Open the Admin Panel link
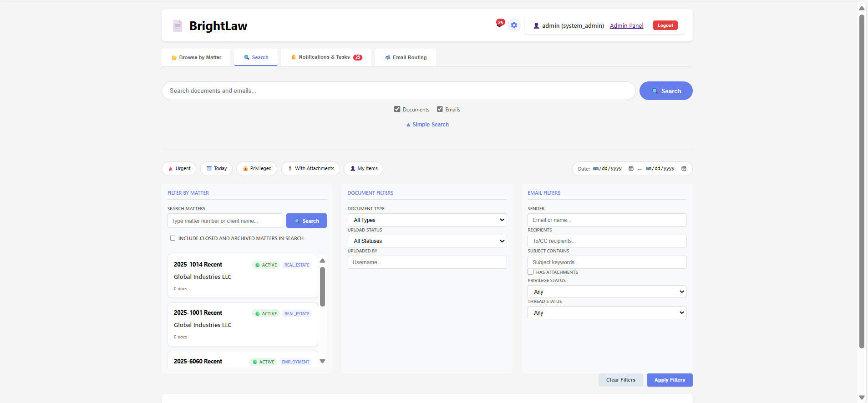Screen dimensions: 868x403 click(626, 26)
